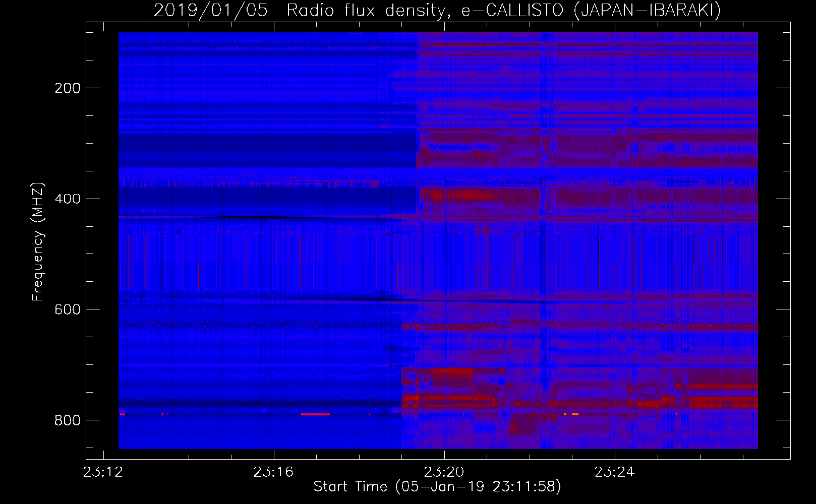Click the 400 frequency tick label
Image resolution: width=816 pixels, height=504 pixels.
tap(68, 199)
